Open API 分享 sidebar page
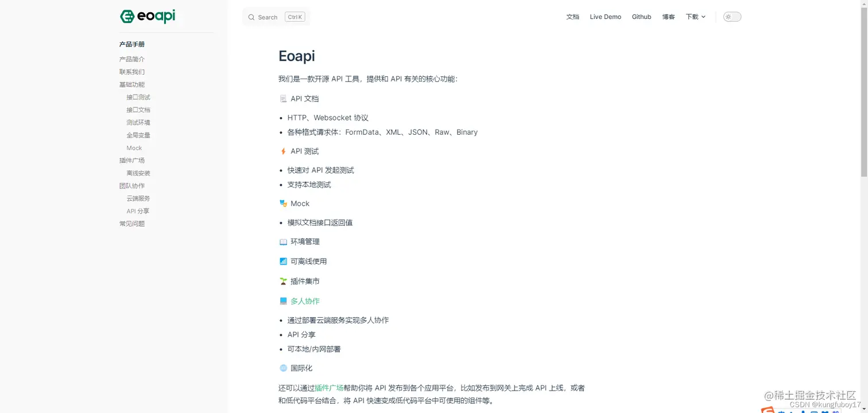Viewport: 868px width, 413px height. click(x=138, y=211)
